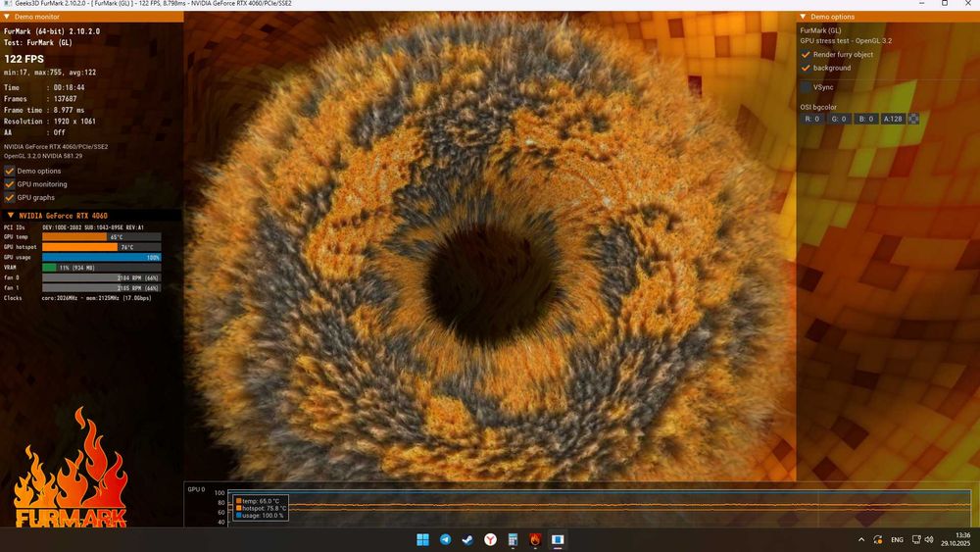
Task: Enable the VSync checkbox
Action: 806,87
